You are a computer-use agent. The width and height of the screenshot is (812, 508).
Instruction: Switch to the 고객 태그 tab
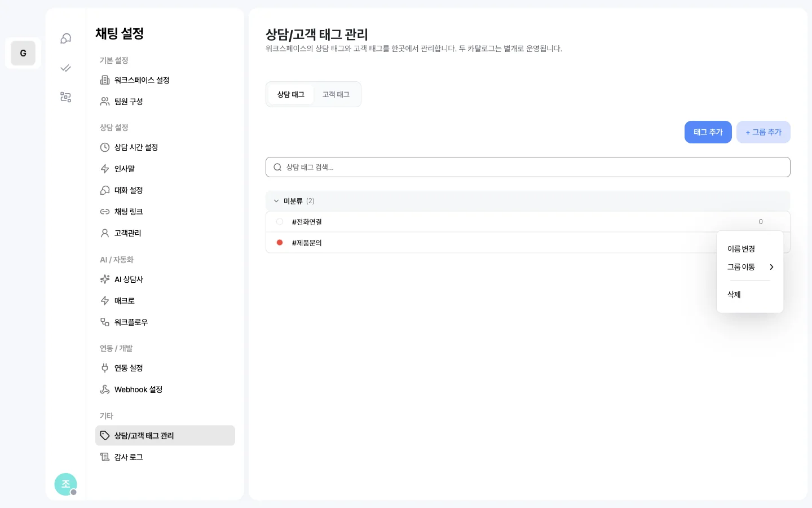pos(336,94)
